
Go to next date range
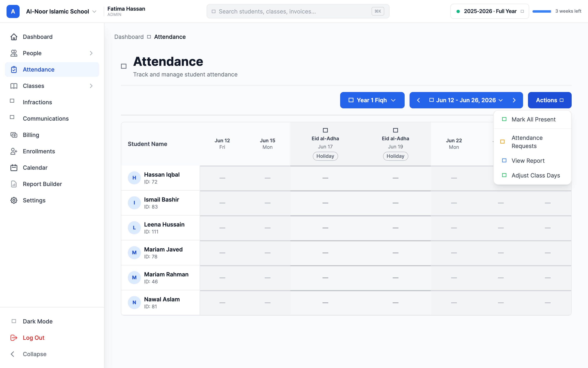pos(514,100)
